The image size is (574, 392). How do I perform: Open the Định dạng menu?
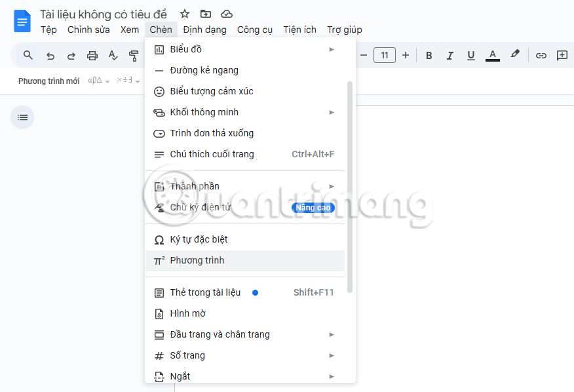click(x=204, y=29)
